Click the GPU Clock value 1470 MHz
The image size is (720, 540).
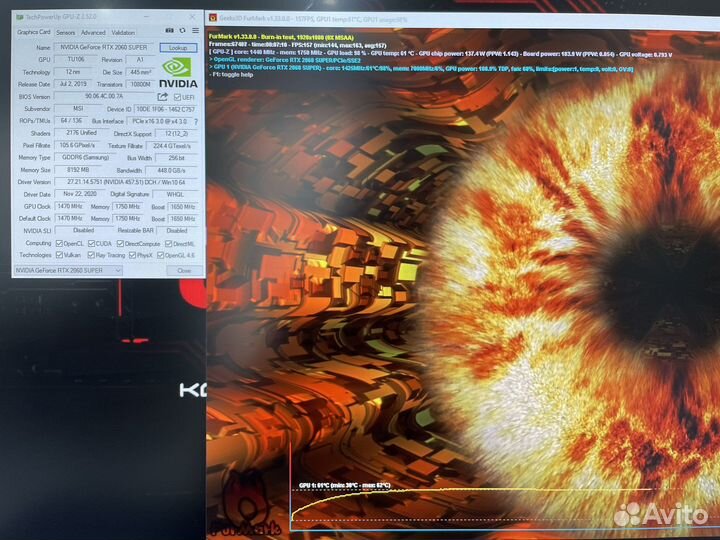[70, 207]
